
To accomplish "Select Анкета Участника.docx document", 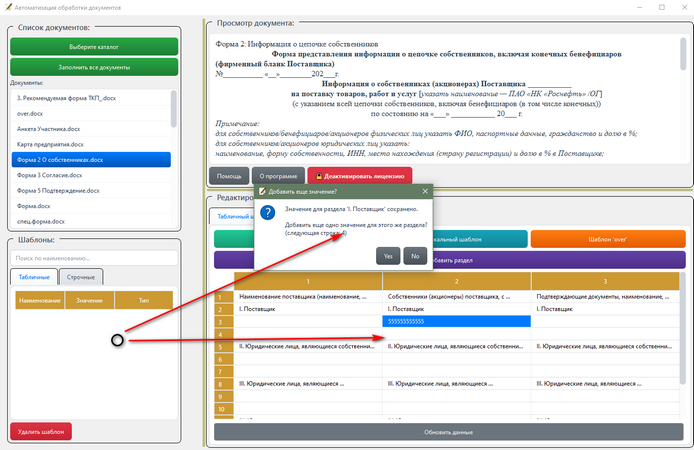I will point(91,129).
